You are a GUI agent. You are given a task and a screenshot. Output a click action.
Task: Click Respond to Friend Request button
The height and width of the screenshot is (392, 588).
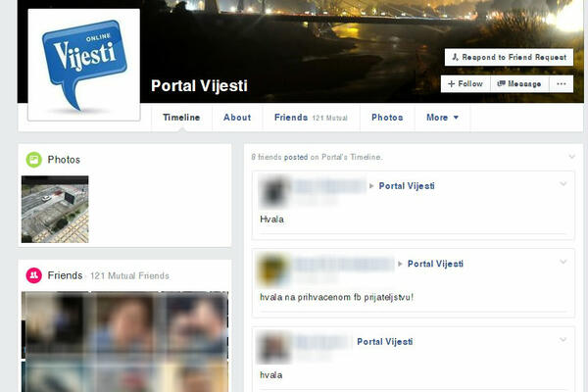509,57
